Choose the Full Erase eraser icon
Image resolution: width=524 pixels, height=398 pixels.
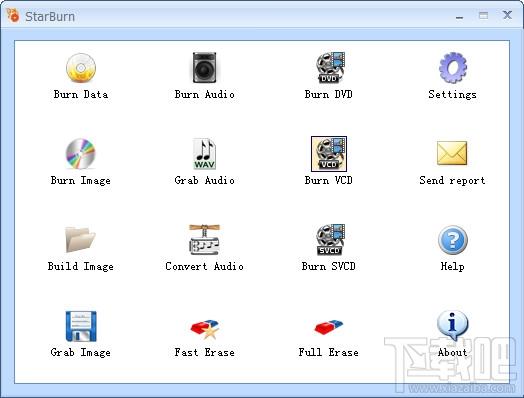click(x=329, y=327)
